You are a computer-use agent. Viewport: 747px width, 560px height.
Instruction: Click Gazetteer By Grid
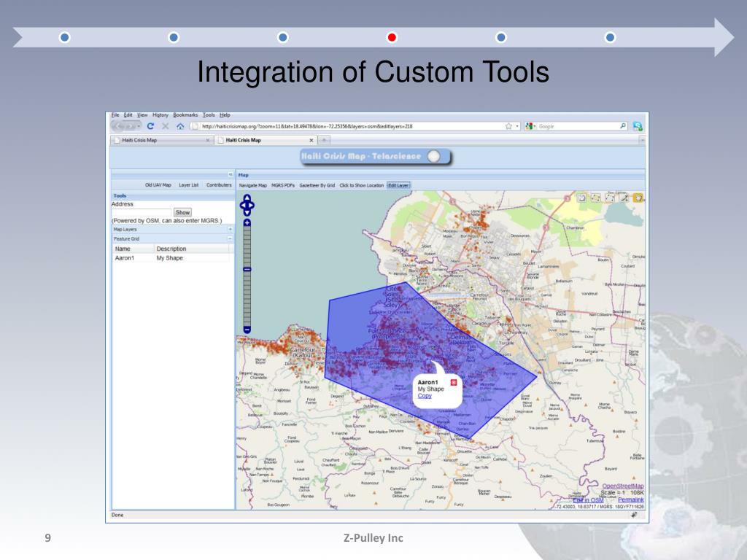(317, 185)
